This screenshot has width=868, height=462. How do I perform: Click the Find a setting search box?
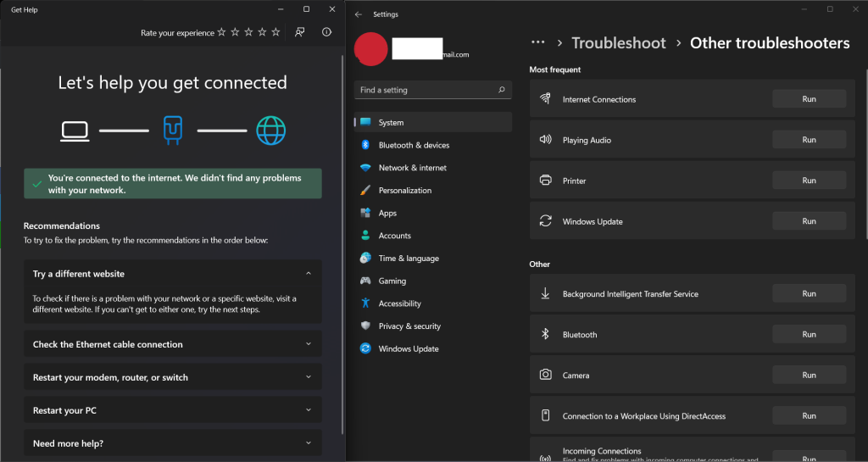click(432, 90)
